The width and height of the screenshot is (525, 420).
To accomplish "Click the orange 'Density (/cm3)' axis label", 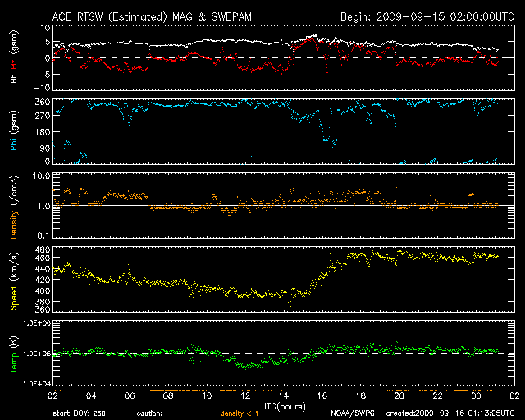I will click(14, 207).
